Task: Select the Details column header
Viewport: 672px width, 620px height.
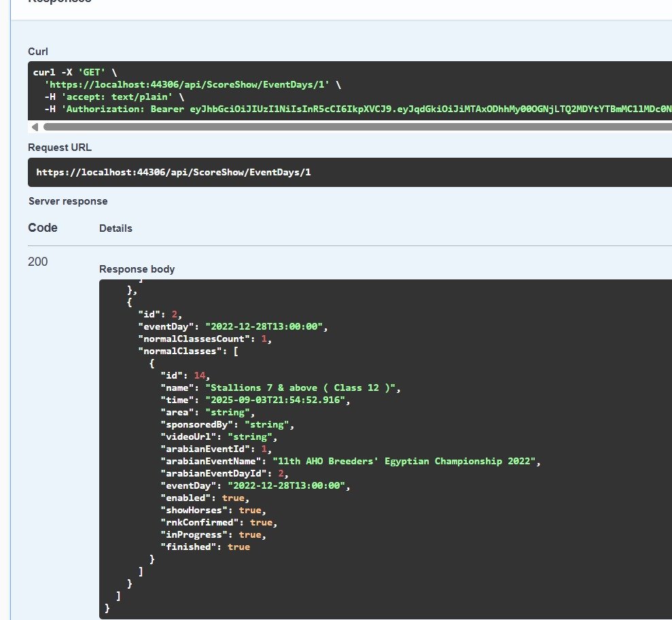Action: (116, 228)
